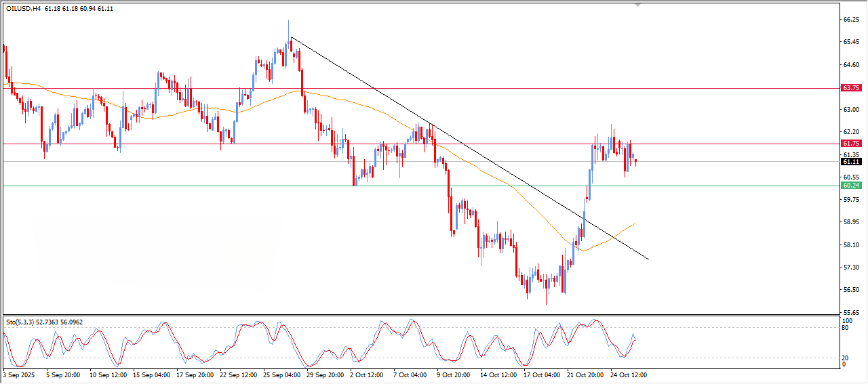Click the red 61.75 price label

pos(850,144)
